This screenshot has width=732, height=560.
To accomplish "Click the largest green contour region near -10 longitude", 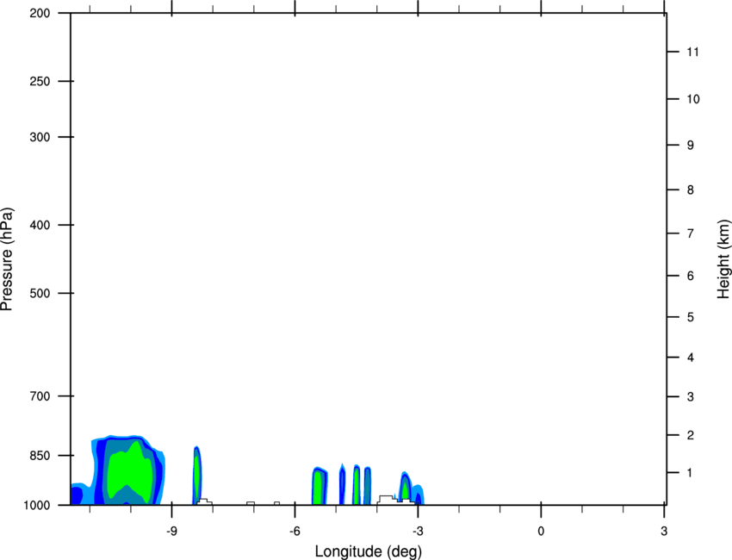I will 131,472.
